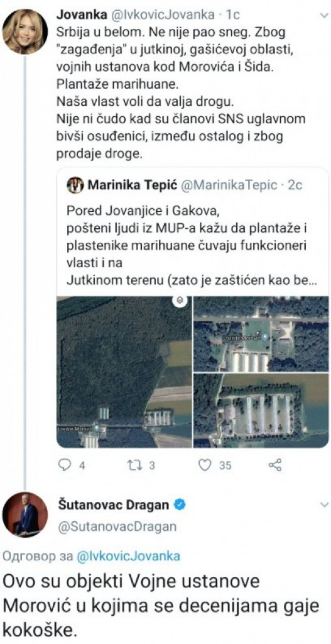This screenshot has height=644, width=331.
Task: Open Šutanovac Dragan's profile photo
Action: [25, 514]
